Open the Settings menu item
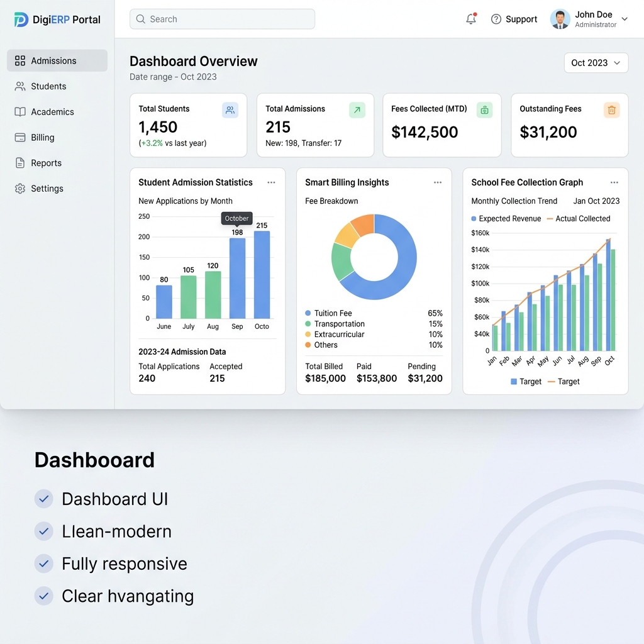The height and width of the screenshot is (644, 644). [x=57, y=189]
